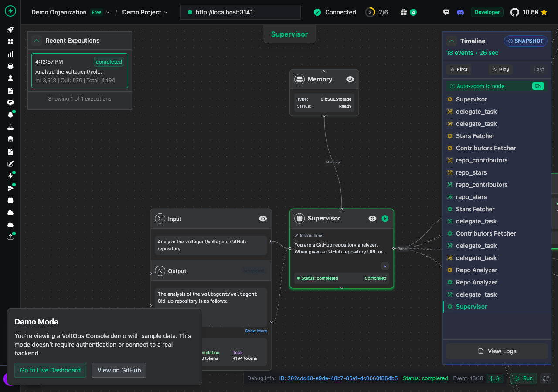
Task: Select the Supervisor tab above the canvas
Action: point(289,34)
